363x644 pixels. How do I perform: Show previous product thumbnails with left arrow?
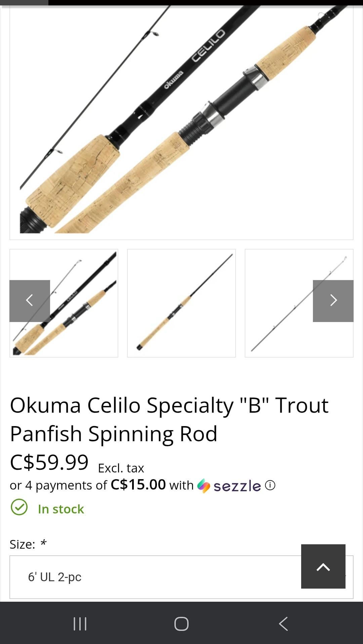click(x=30, y=301)
